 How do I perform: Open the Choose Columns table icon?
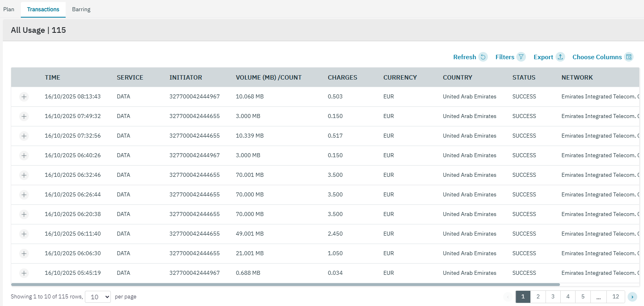tap(629, 57)
